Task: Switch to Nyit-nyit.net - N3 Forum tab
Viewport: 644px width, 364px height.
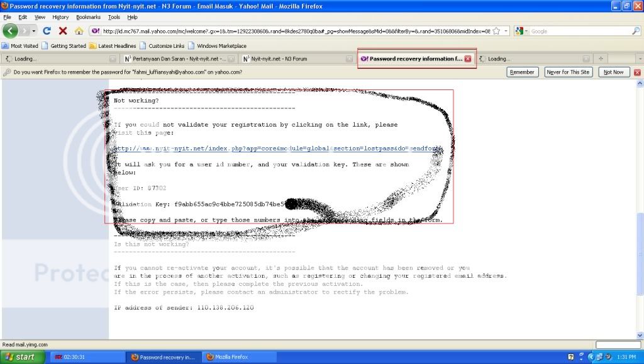Action: (297, 59)
